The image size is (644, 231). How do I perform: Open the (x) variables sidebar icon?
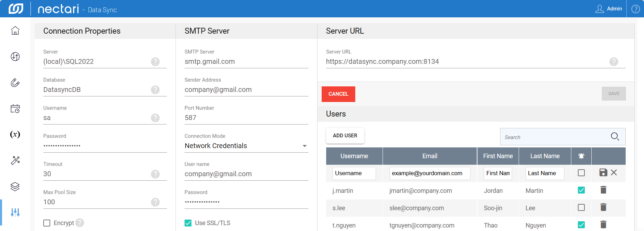click(15, 134)
